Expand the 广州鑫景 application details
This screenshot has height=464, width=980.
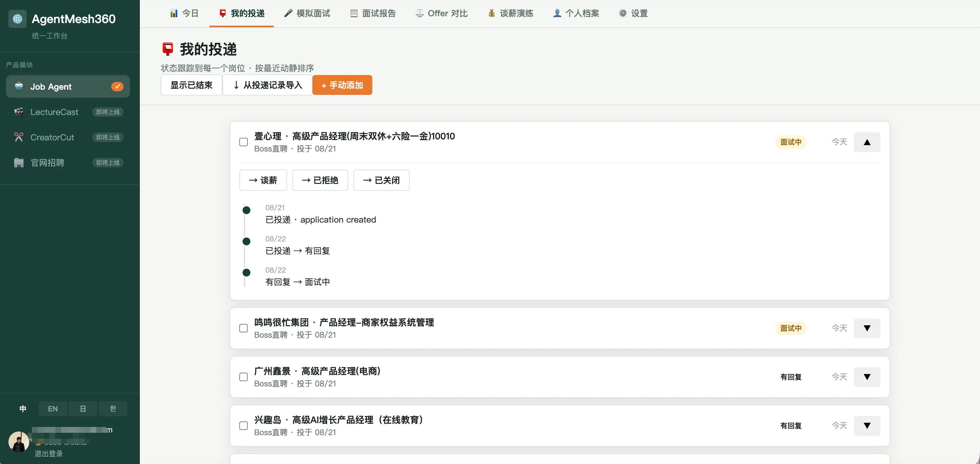867,377
